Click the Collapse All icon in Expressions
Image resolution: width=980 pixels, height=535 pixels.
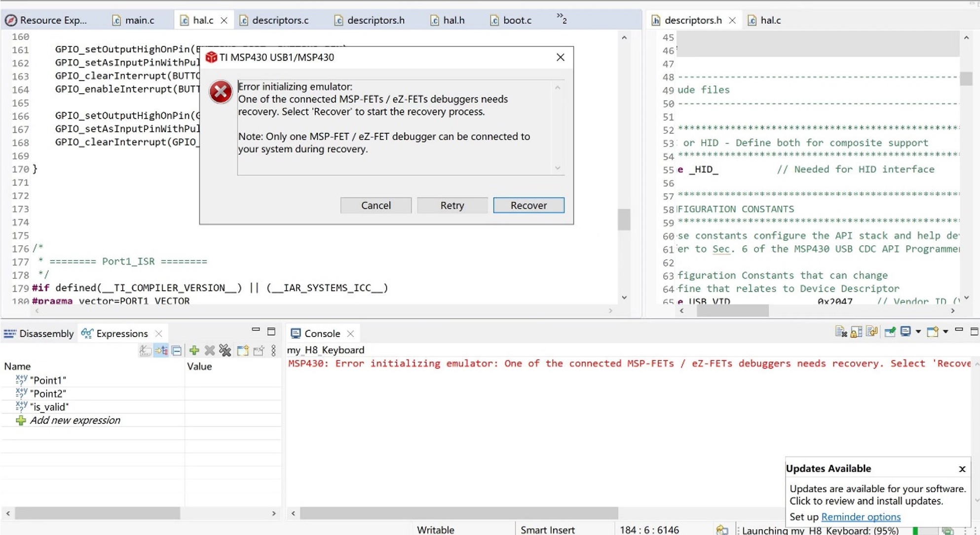tap(177, 350)
